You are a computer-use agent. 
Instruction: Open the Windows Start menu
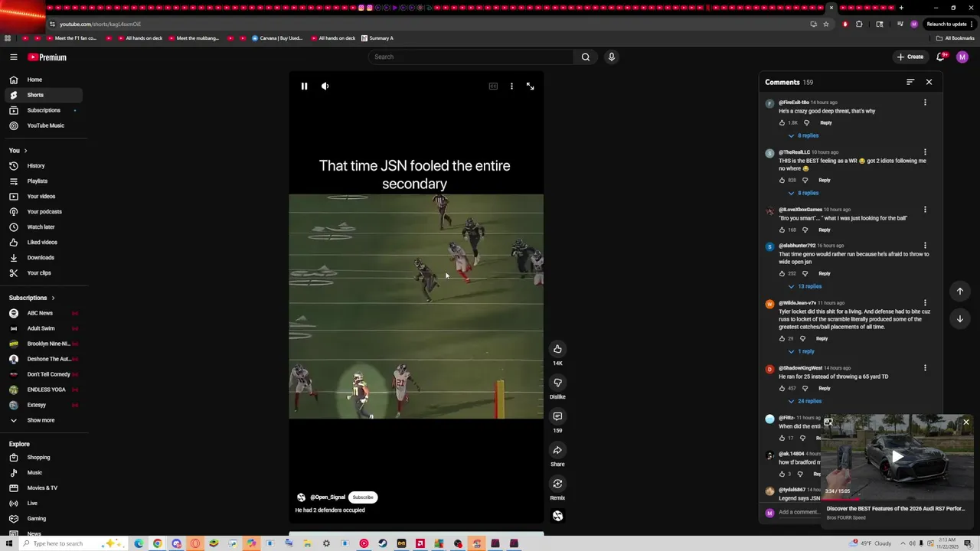pos(9,543)
